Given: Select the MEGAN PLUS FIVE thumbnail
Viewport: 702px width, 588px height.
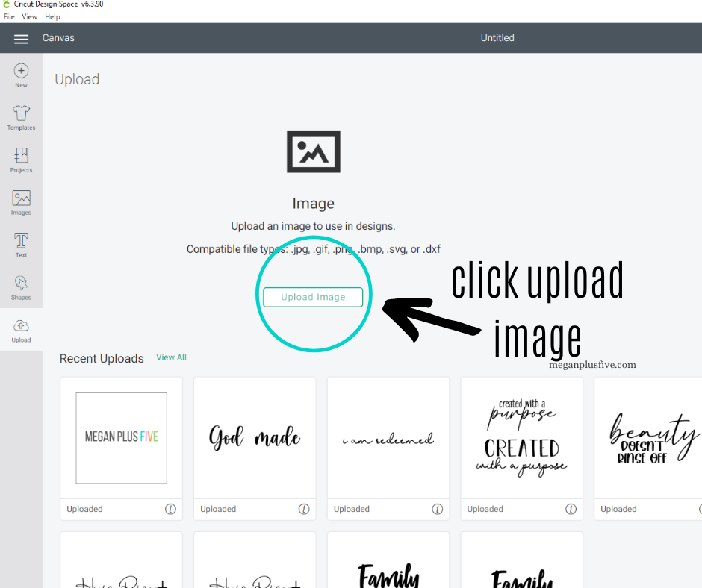Looking at the screenshot, I should click(x=121, y=438).
